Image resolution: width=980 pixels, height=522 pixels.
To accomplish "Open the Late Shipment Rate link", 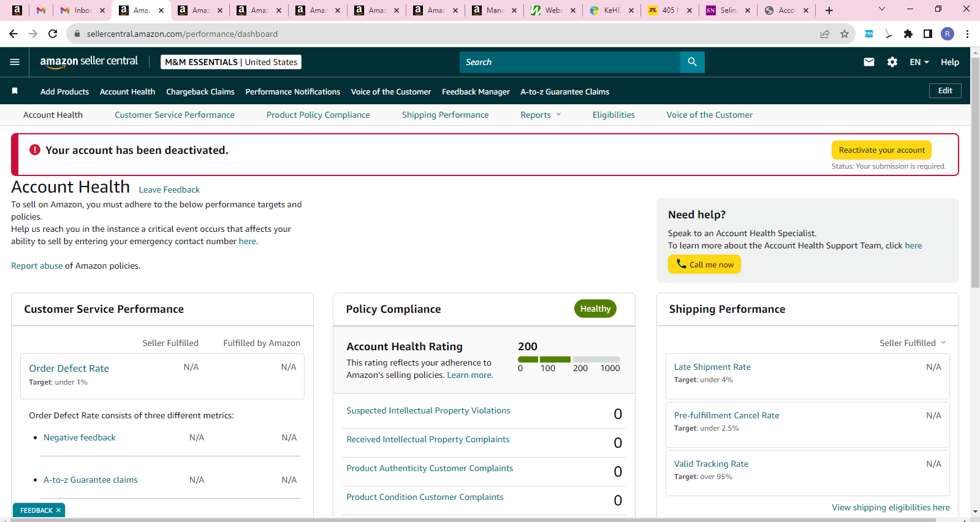I will pos(712,367).
